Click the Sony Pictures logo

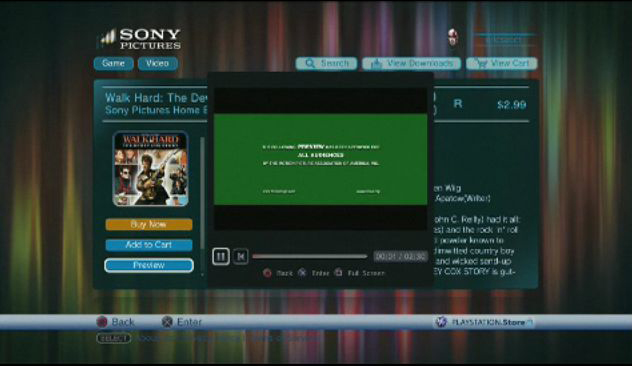point(140,39)
